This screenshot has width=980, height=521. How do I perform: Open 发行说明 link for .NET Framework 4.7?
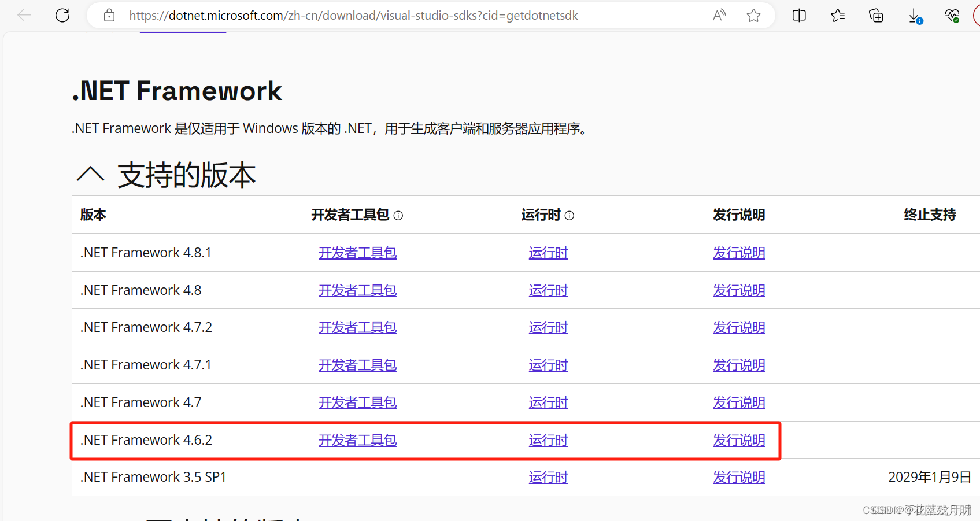point(739,402)
